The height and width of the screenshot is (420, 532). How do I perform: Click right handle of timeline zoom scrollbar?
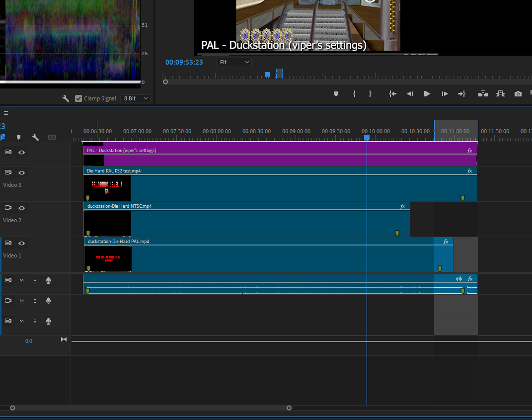pyautogui.click(x=289, y=408)
